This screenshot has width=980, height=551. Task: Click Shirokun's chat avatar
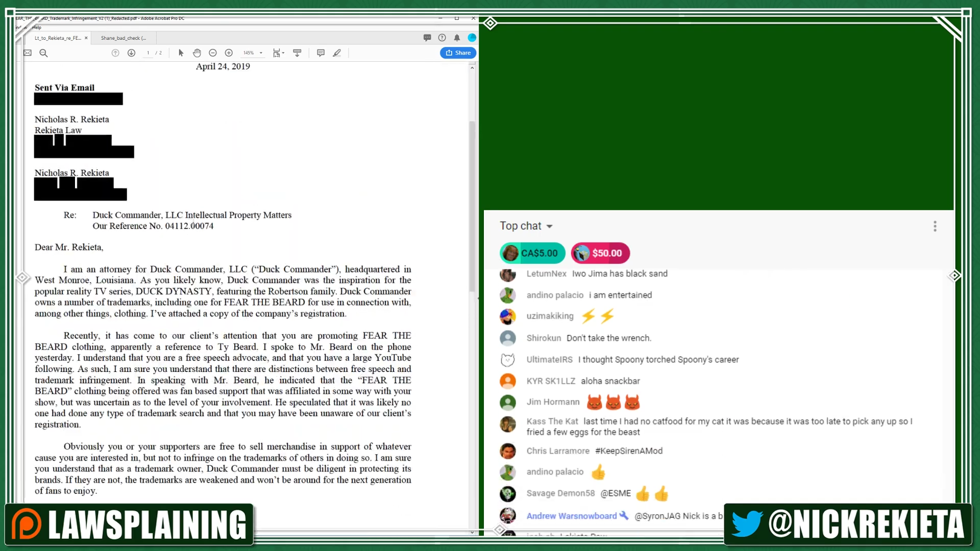(507, 338)
